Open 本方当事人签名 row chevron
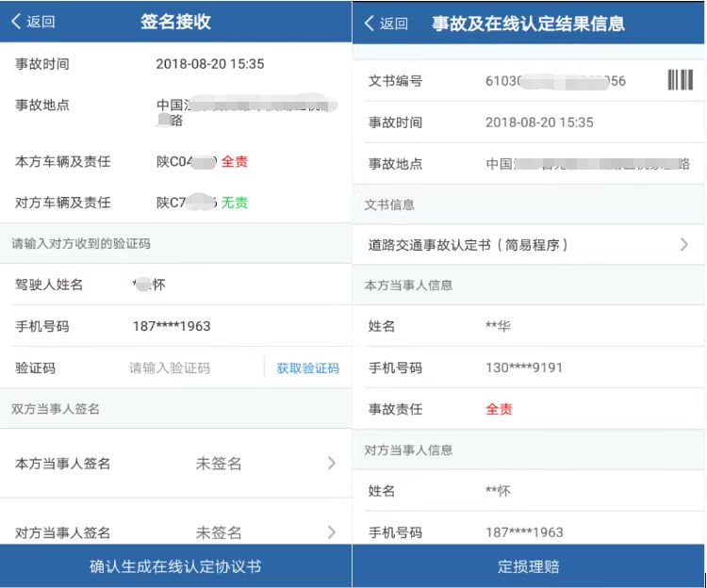The width and height of the screenshot is (707, 588). tap(332, 463)
